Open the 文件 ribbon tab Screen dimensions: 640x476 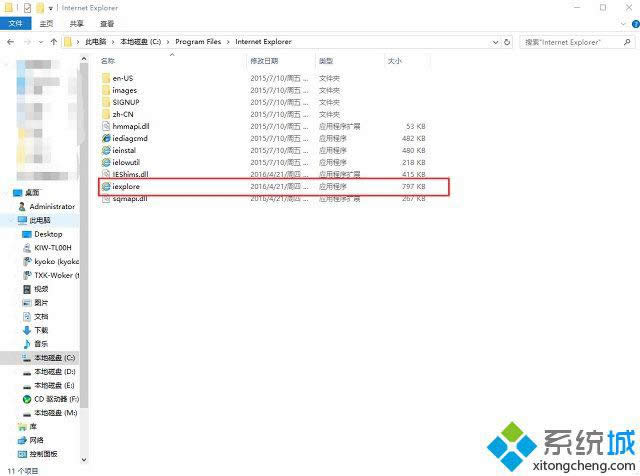pyautogui.click(x=16, y=23)
